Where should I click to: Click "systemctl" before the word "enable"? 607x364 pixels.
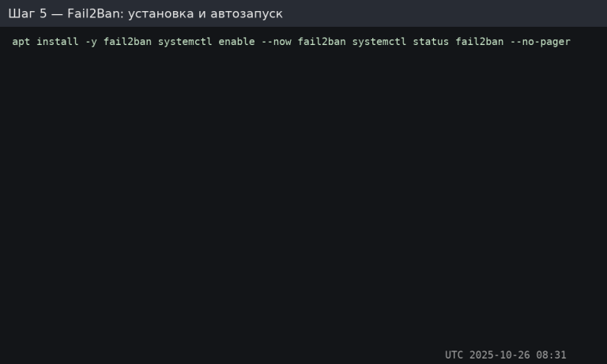pos(185,42)
